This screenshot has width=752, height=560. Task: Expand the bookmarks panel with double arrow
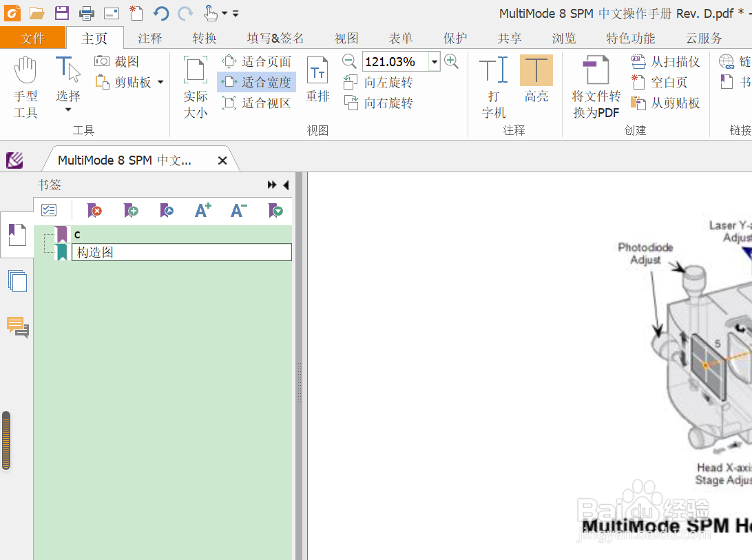point(272,185)
